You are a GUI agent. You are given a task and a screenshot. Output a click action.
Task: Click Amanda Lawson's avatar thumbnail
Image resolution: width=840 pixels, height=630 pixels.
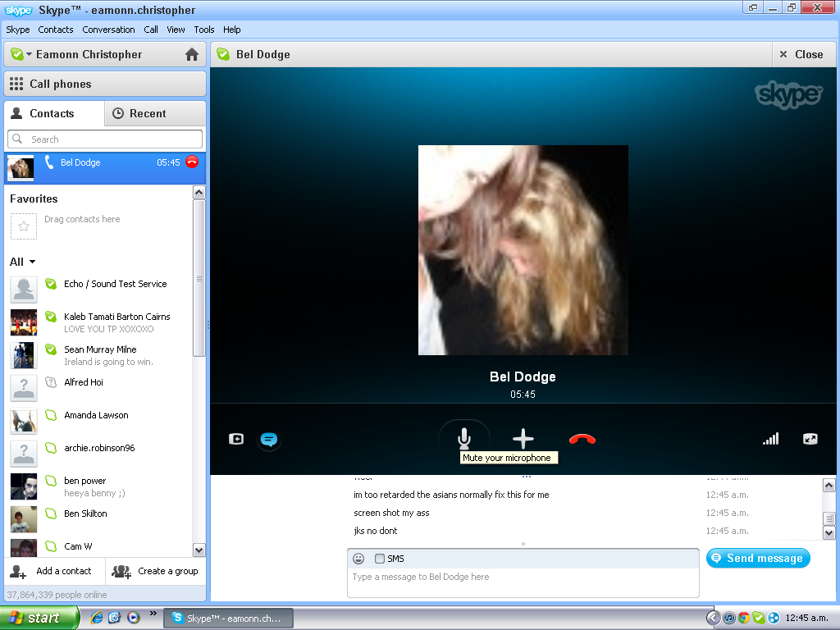coord(24,421)
